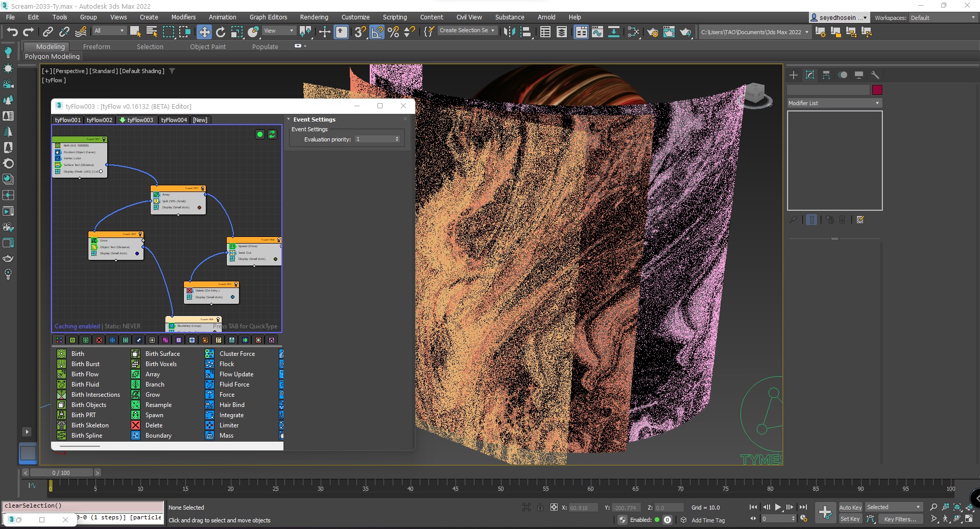
Task: Open the Rendering menu
Action: pos(314,17)
